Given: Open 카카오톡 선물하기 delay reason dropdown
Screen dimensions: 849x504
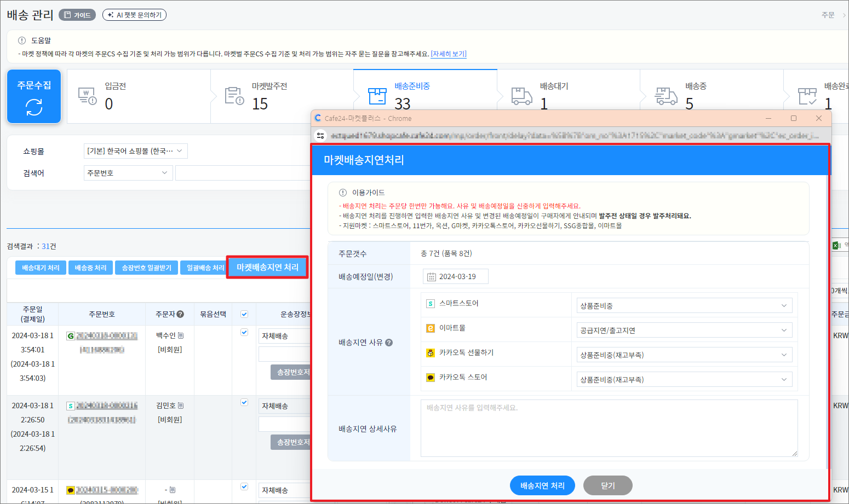Looking at the screenshot, I should pos(684,355).
